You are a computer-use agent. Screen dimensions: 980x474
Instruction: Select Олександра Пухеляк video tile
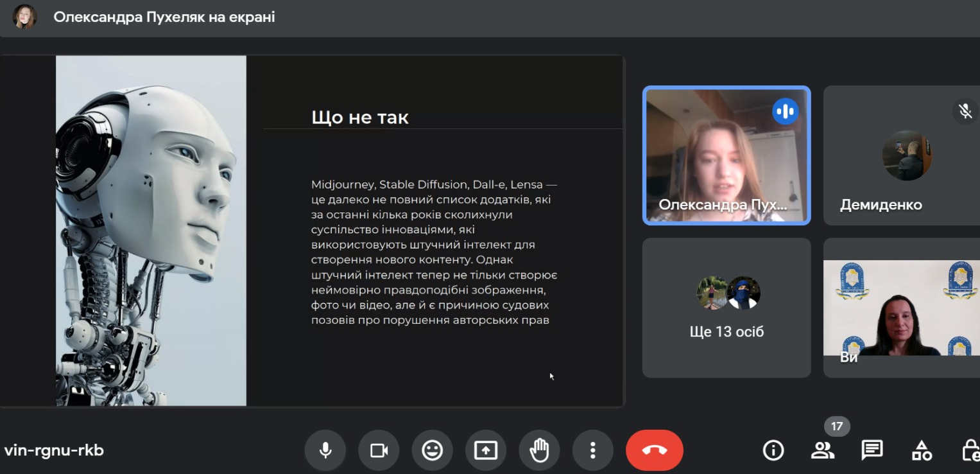pyautogui.click(x=726, y=155)
